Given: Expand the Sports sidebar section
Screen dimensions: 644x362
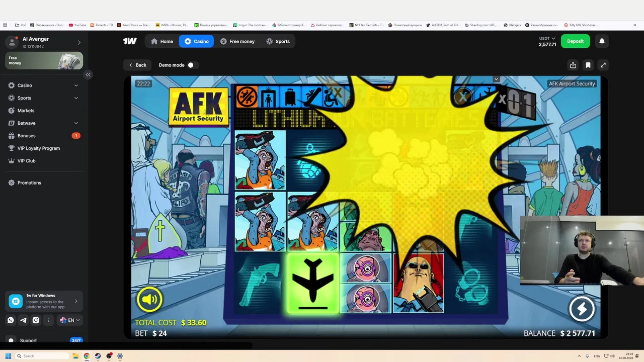Looking at the screenshot, I should click(x=76, y=98).
